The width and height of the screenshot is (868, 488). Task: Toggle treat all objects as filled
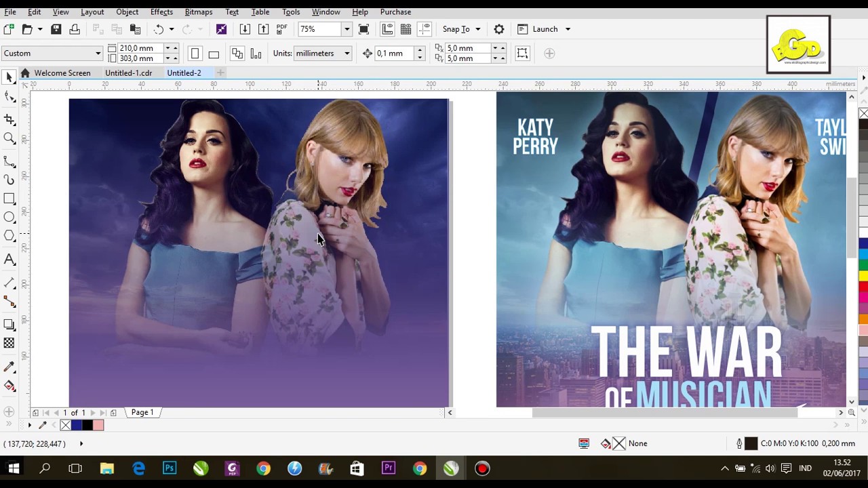coord(522,54)
